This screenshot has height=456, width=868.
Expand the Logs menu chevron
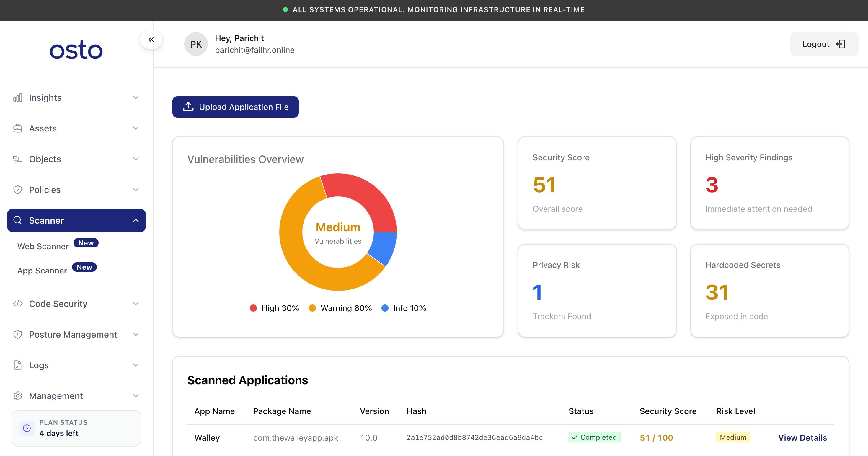pos(136,365)
